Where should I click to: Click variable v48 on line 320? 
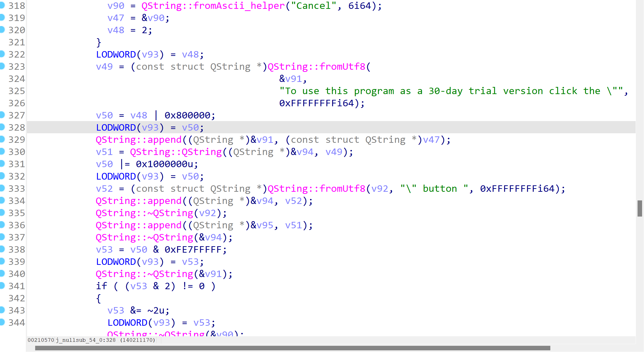[116, 30]
